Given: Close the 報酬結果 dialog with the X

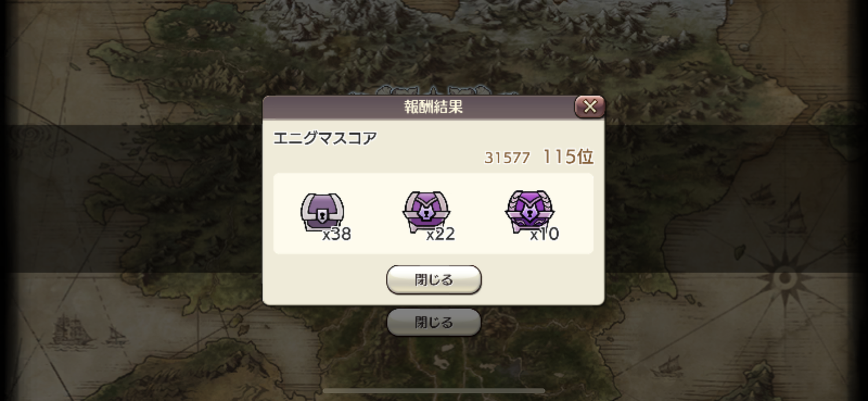Looking at the screenshot, I should point(590,106).
